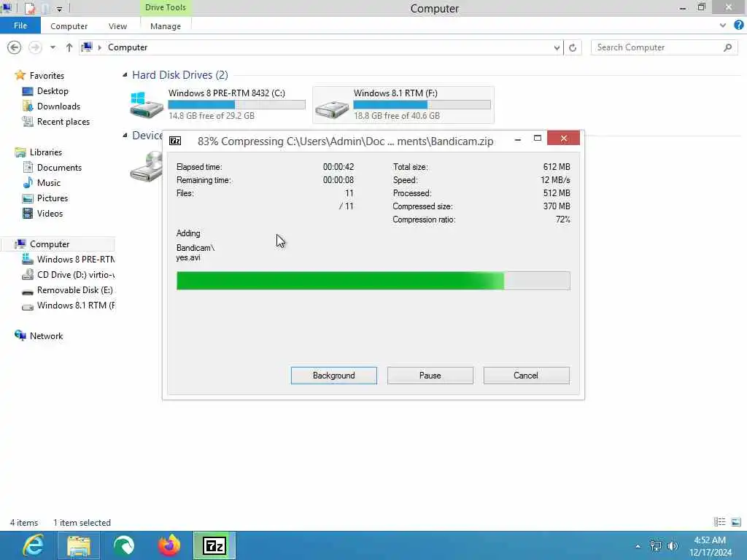Viewport: 747px width, 560px height.
Task: Select the Windows 8.1 RTM (F:) drive icon
Action: 332,109
